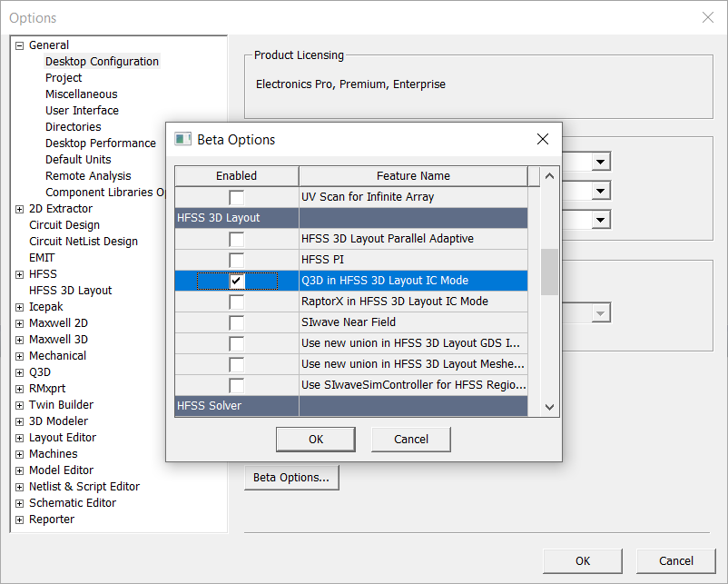Collapse the General tree section
Image resolution: width=728 pixels, height=584 pixels.
pos(19,45)
